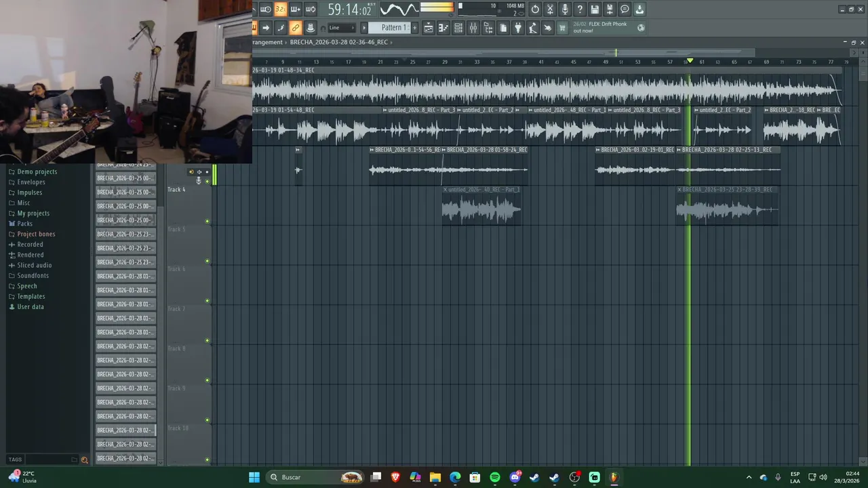The height and width of the screenshot is (488, 868).
Task: Open the Channel rack icon
Action: (458, 28)
